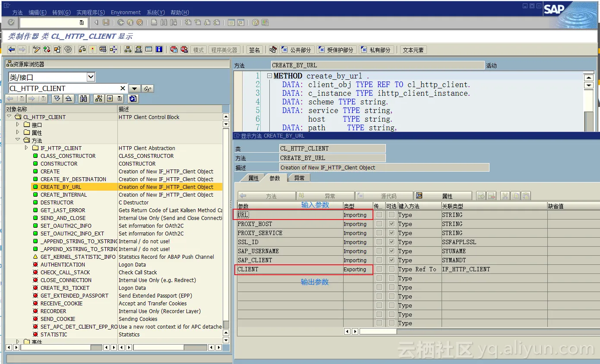Click the Customize local layout icon
This screenshot has width=600, height=364.
pos(265,22)
